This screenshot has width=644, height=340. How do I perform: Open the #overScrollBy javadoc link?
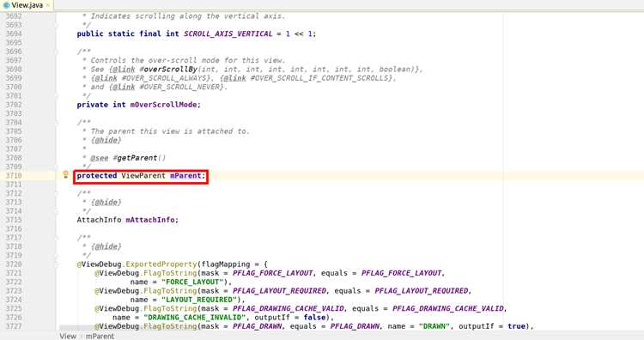pos(168,69)
